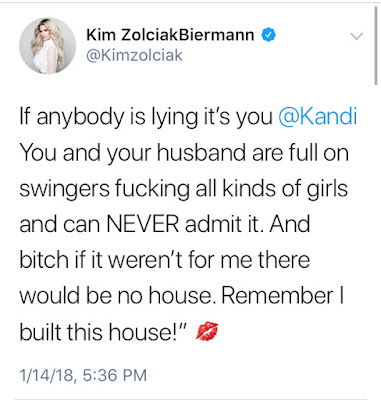This screenshot has width=381, height=400.
Task: Expand the tweet options chevron
Action: (357, 36)
